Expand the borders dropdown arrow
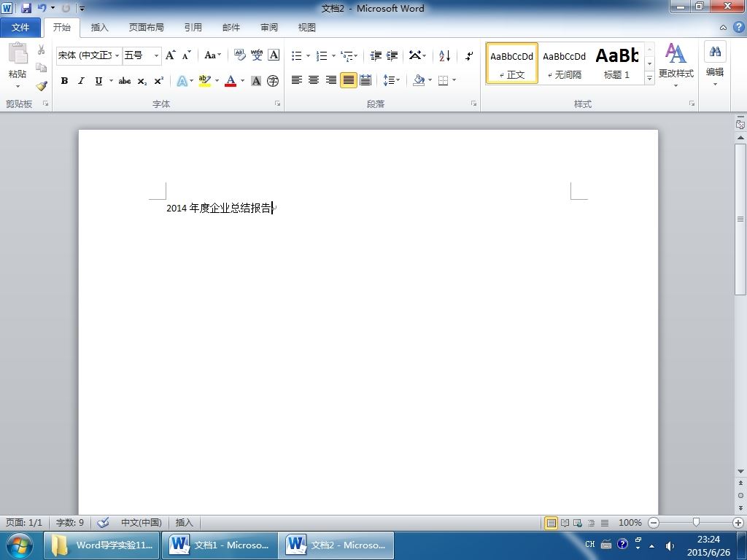Screen dimensions: 747x560 tap(454, 80)
